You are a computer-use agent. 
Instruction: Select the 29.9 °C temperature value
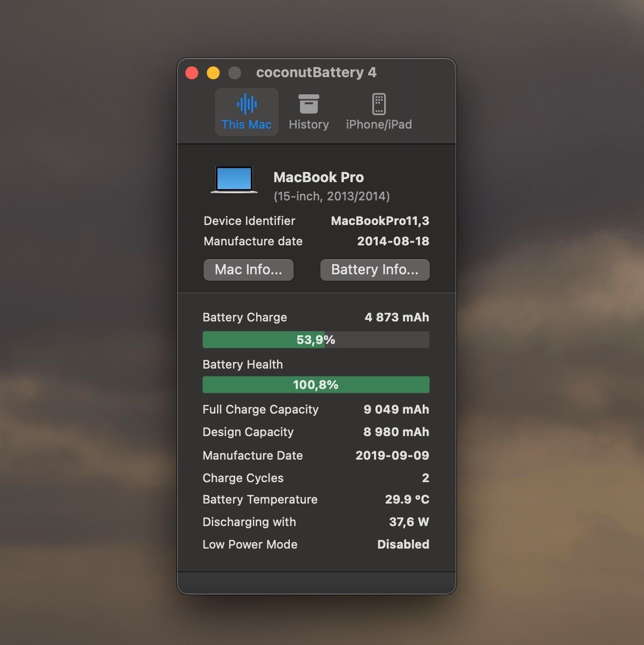pyautogui.click(x=407, y=499)
